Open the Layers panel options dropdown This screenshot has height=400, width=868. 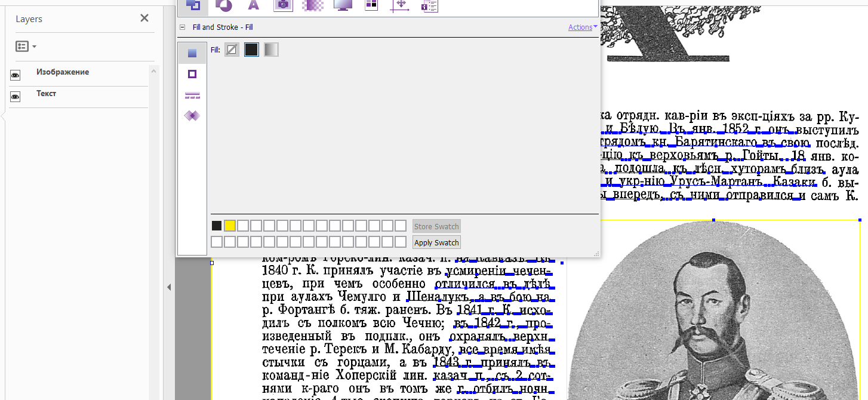[x=26, y=47]
